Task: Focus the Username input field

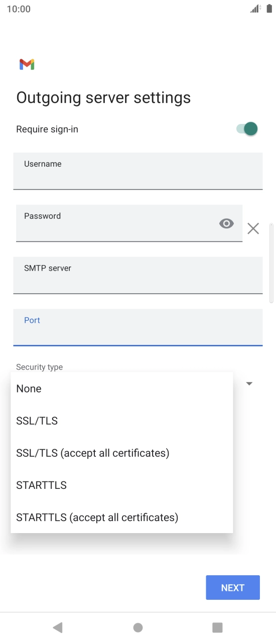Action: (x=138, y=171)
